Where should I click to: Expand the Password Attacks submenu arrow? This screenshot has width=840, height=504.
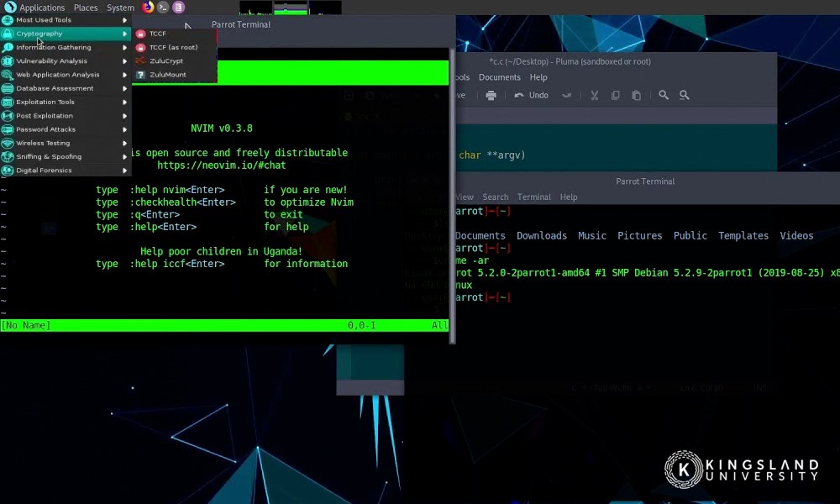tap(125, 129)
